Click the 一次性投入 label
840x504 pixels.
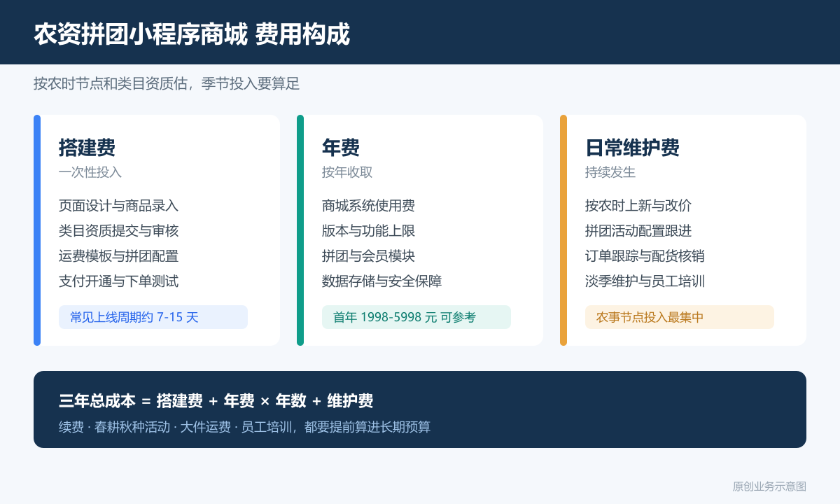tap(90, 172)
